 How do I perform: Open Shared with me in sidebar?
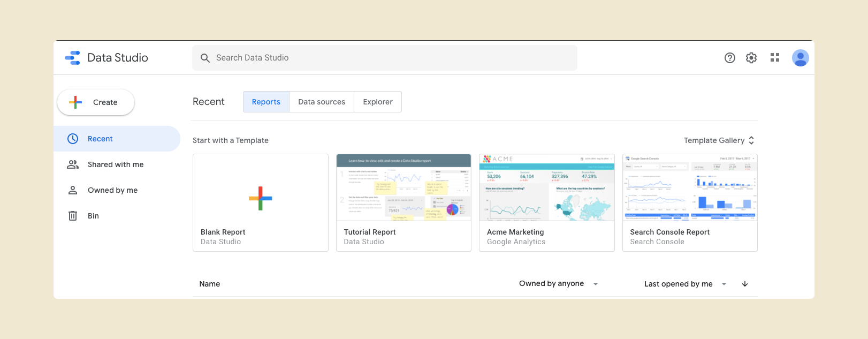coord(116,164)
